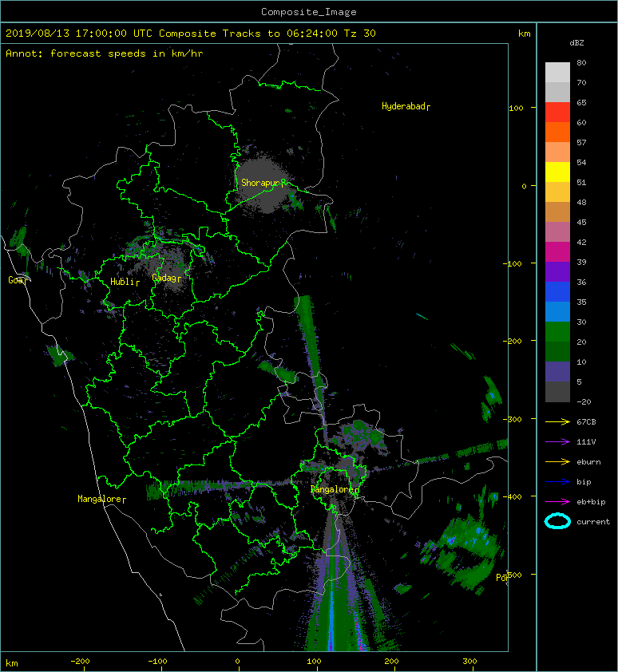Click the eb+bip legend label
This screenshot has height=672, width=618.
click(591, 502)
